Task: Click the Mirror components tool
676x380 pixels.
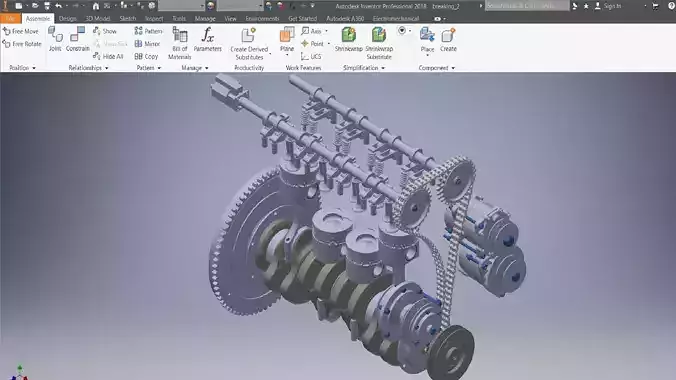Action: (x=147, y=44)
